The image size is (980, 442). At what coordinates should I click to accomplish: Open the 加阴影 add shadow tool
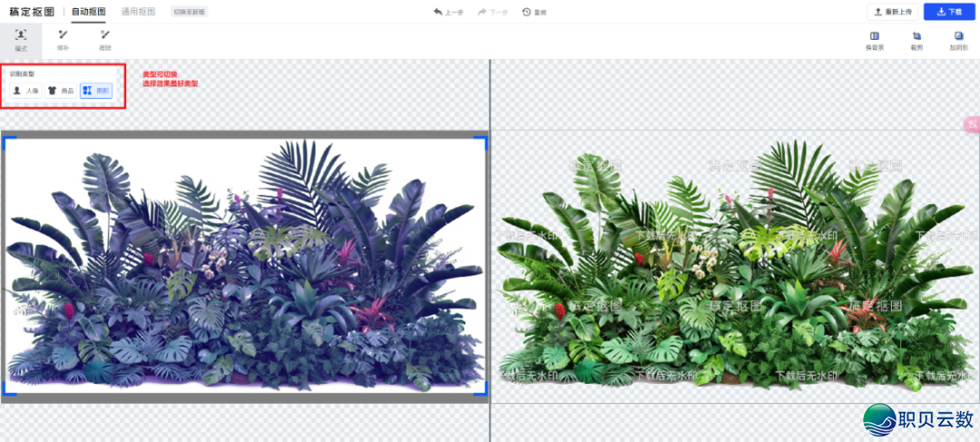pyautogui.click(x=958, y=41)
